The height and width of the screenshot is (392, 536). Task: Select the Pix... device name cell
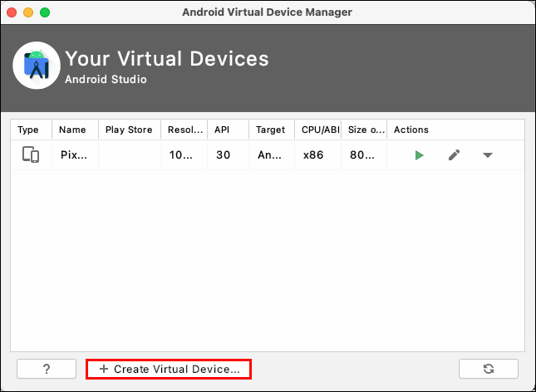[x=75, y=155]
